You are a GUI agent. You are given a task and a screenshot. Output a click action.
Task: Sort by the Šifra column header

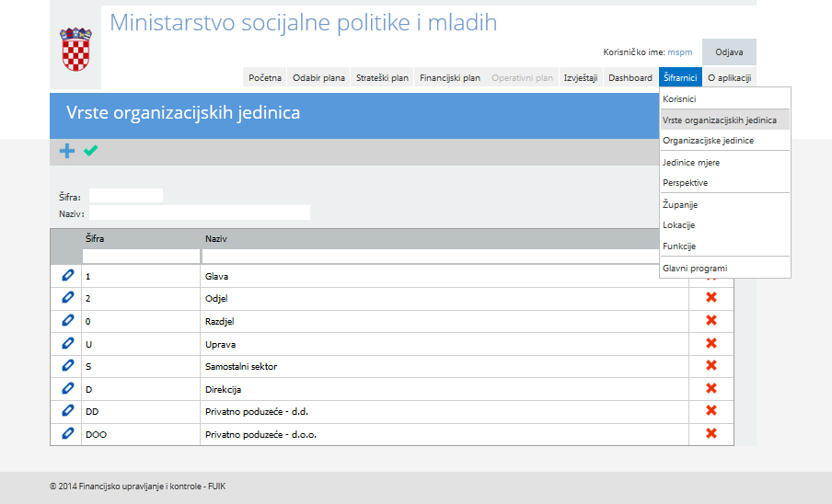pos(95,238)
